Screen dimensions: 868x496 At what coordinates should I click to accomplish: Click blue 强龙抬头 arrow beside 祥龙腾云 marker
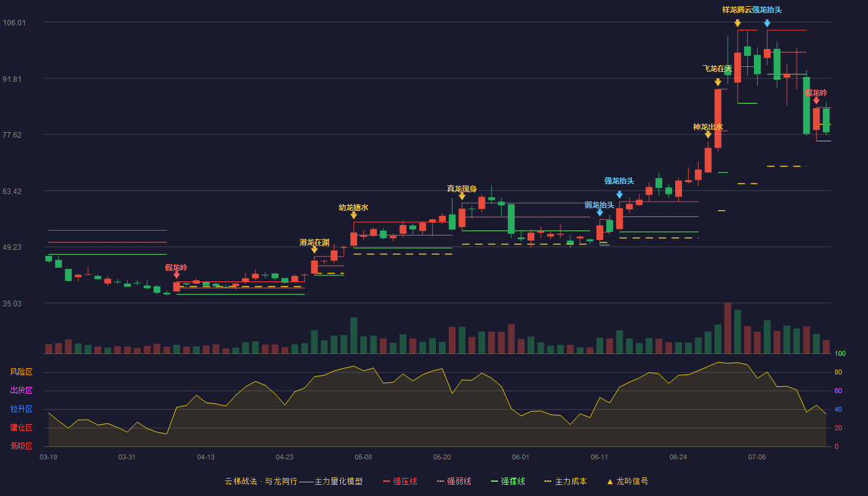click(767, 23)
